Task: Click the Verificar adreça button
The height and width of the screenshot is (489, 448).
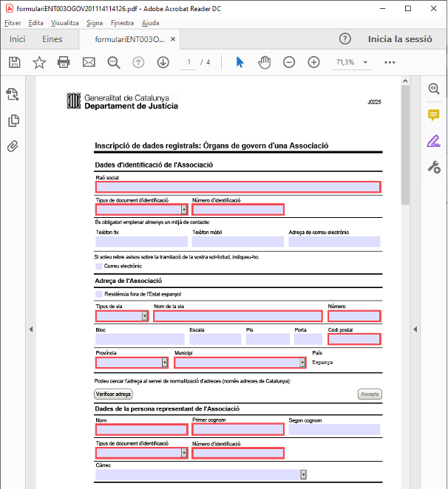Action: click(114, 394)
